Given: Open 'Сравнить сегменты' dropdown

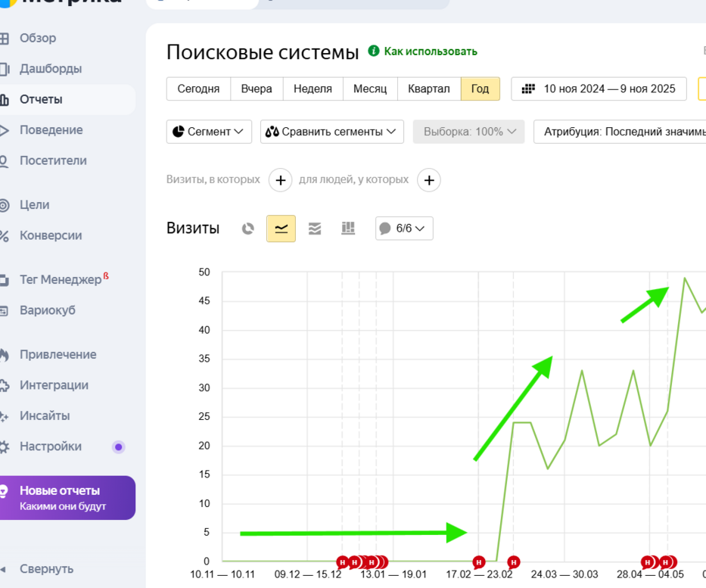Looking at the screenshot, I should (x=331, y=132).
